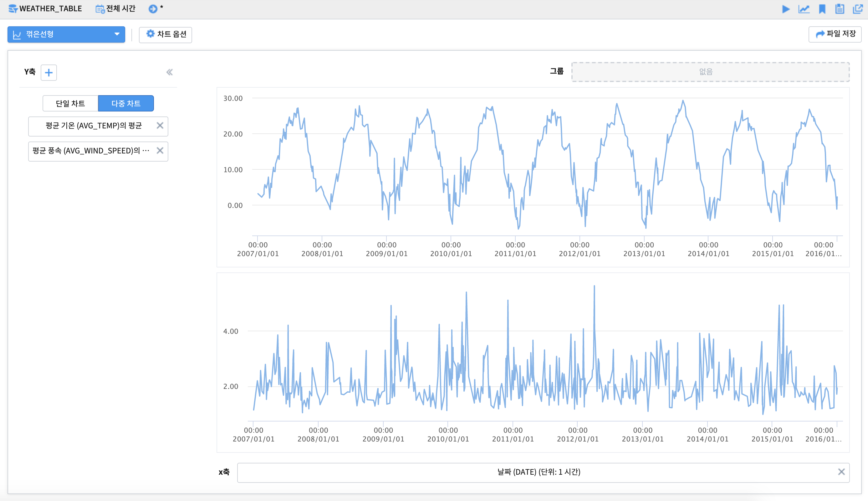
Task: Select the 다중 차트 tab
Action: coord(126,103)
